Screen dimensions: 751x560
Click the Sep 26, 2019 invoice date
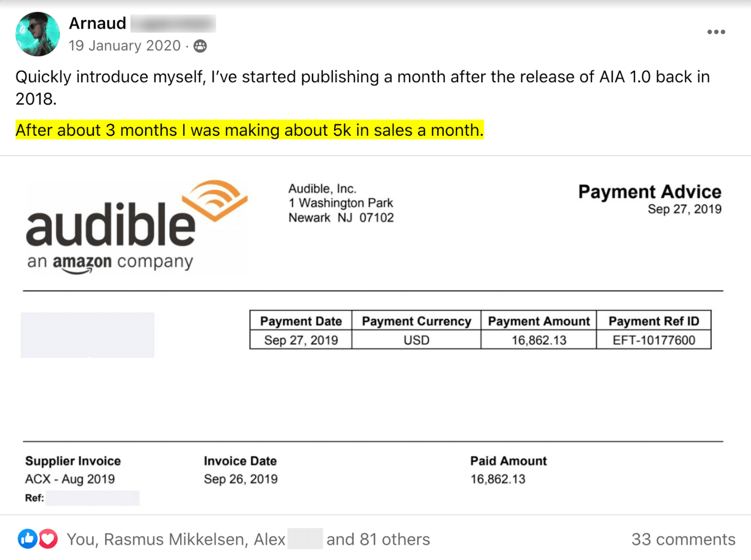point(241,479)
